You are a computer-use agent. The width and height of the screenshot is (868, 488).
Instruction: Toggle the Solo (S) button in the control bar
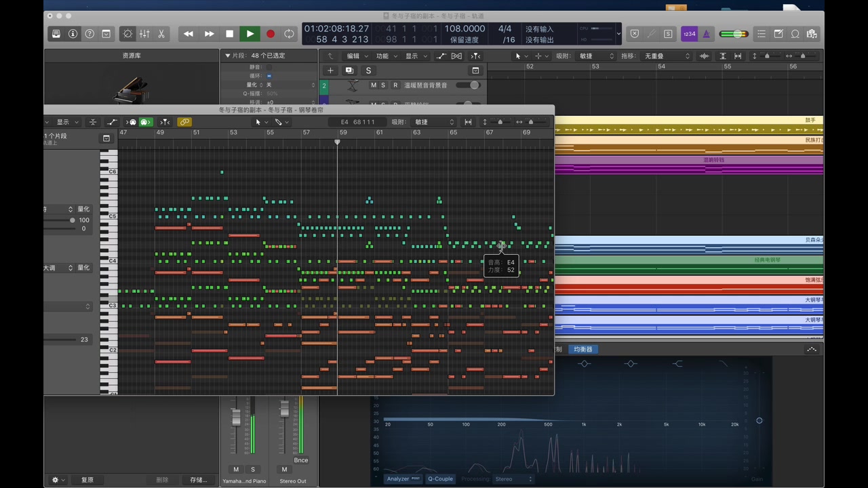(668, 34)
